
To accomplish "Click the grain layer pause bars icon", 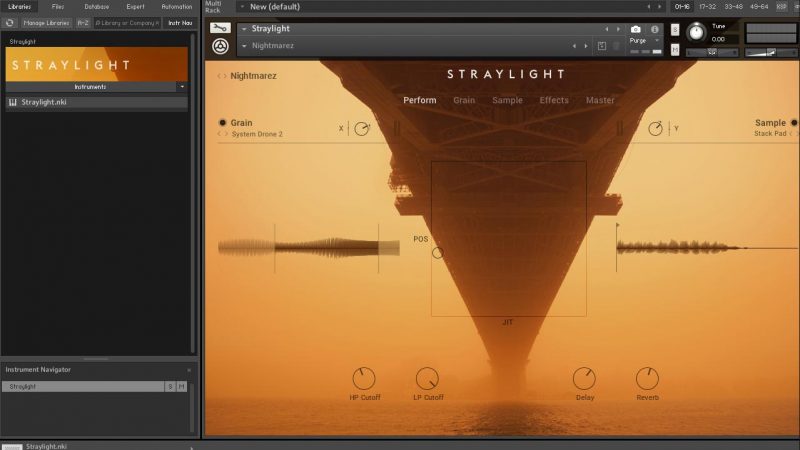I will pyautogui.click(x=397, y=129).
